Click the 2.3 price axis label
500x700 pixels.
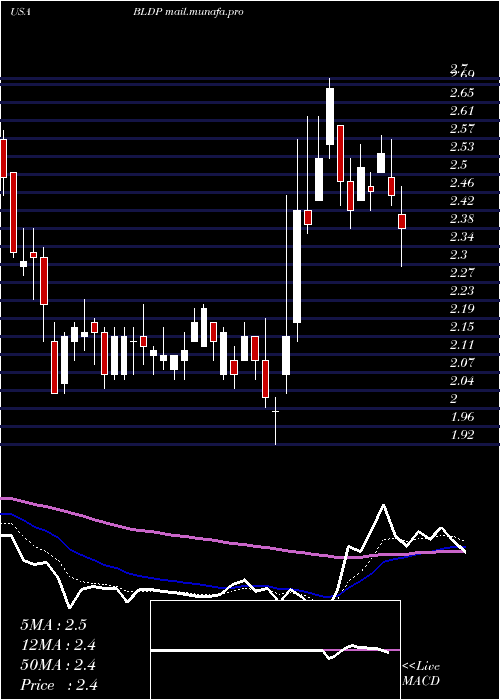458,255
